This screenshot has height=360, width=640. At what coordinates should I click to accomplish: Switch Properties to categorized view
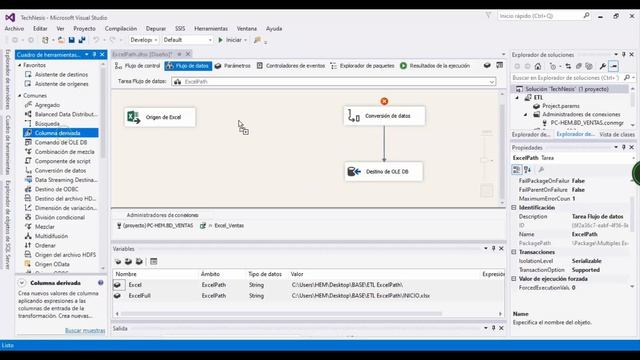517,170
